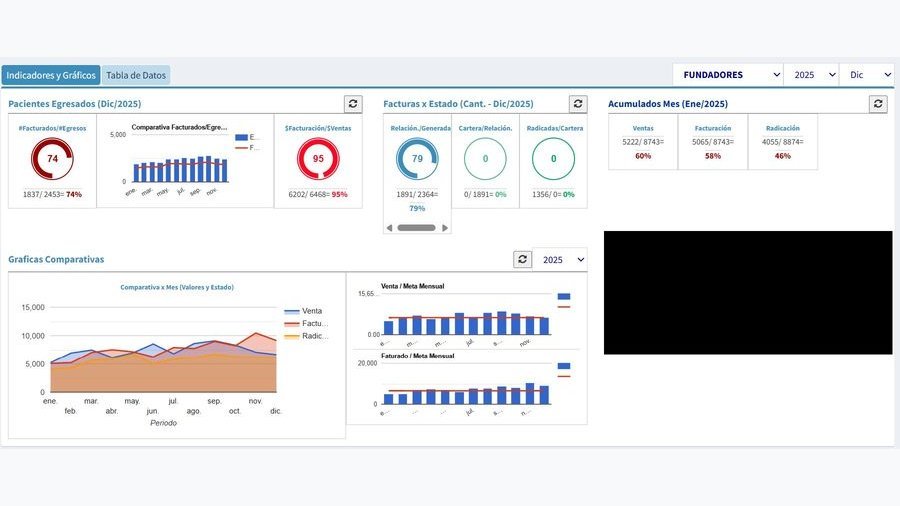Image resolution: width=900 pixels, height=506 pixels.
Task: Click the Cartera/Relación. gauge showing 0
Action: [x=486, y=159]
